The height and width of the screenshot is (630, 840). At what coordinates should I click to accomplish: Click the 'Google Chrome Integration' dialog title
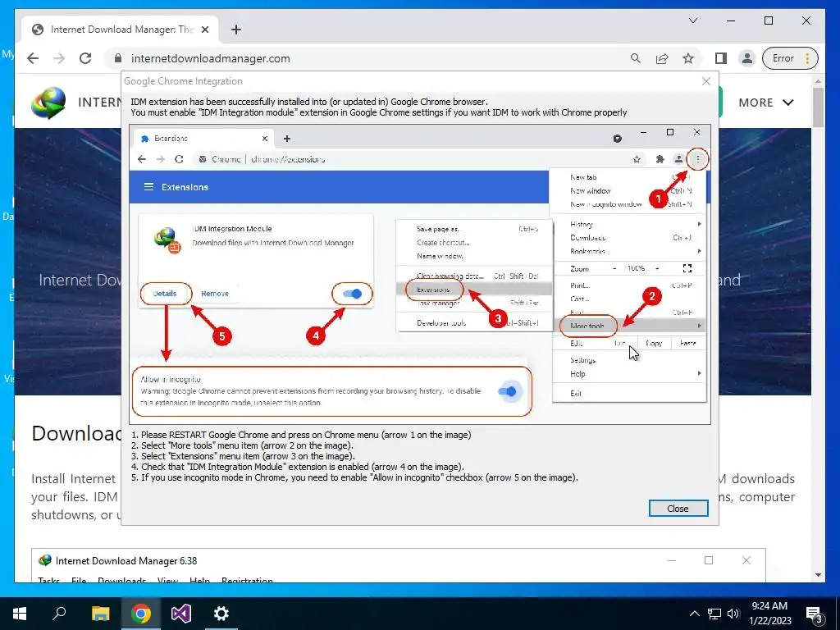click(183, 81)
